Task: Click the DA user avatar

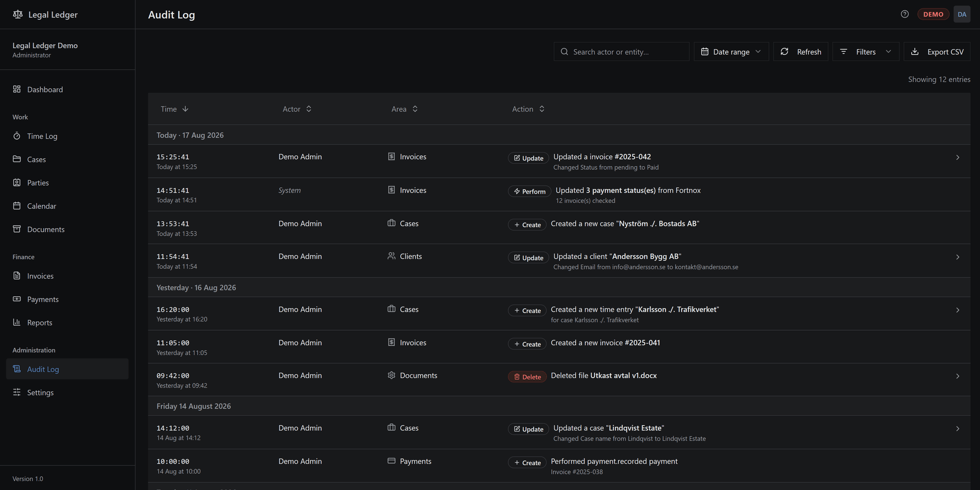Action: point(962,14)
